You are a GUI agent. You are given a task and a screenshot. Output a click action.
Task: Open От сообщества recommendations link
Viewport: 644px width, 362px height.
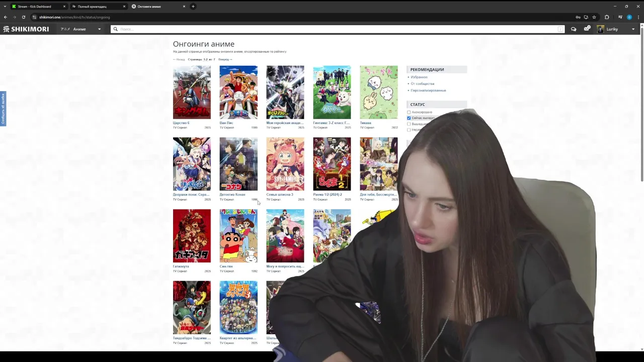(422, 83)
